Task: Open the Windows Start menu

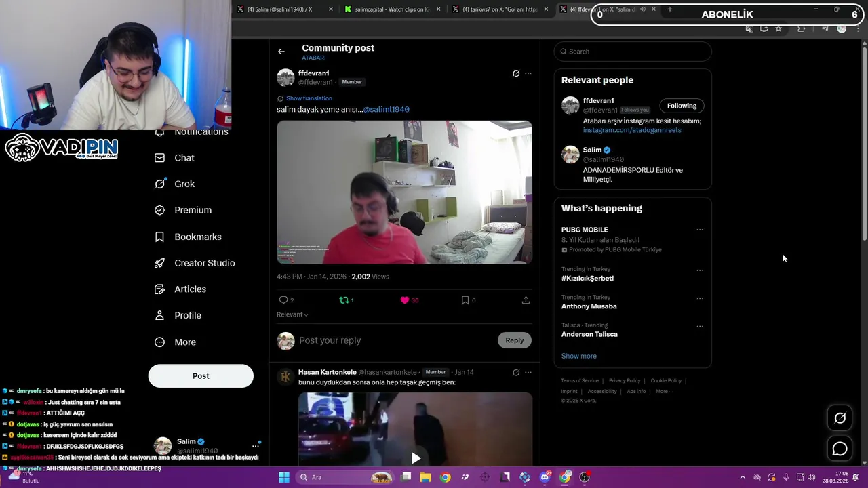Action: click(x=284, y=477)
